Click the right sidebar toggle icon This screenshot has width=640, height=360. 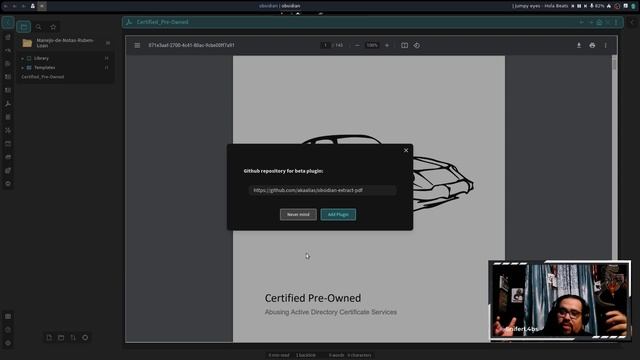click(632, 22)
